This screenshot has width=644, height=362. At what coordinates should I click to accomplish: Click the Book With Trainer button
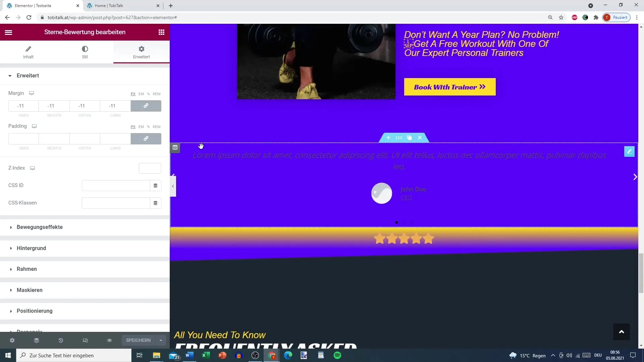[x=449, y=87]
